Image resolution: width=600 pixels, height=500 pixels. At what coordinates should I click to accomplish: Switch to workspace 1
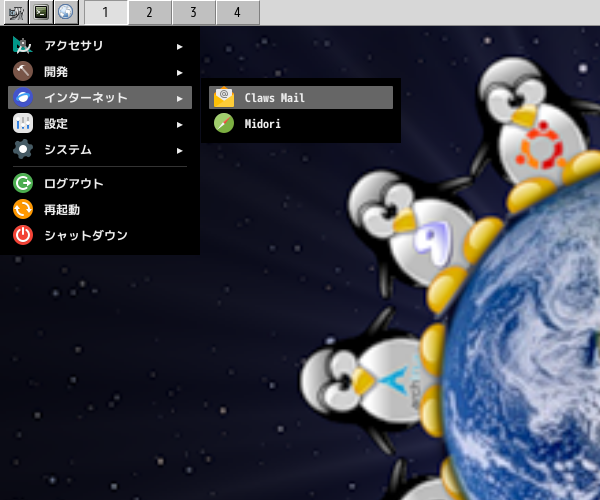coord(106,13)
